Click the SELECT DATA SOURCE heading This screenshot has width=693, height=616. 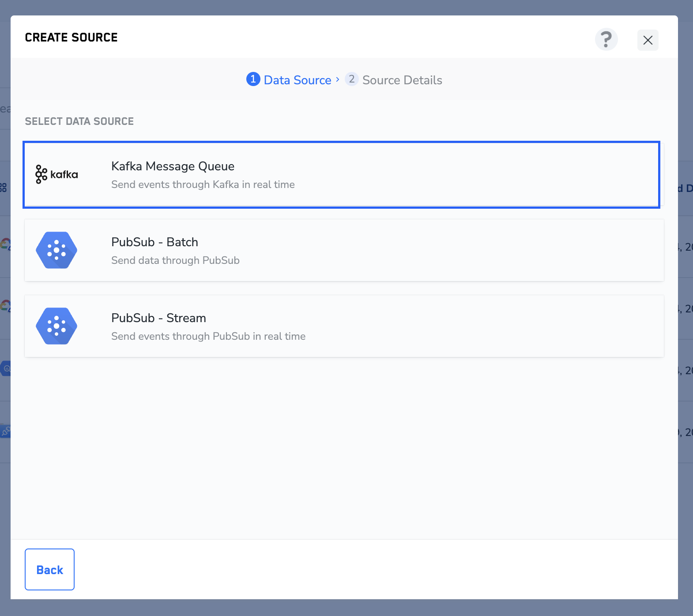(x=79, y=121)
